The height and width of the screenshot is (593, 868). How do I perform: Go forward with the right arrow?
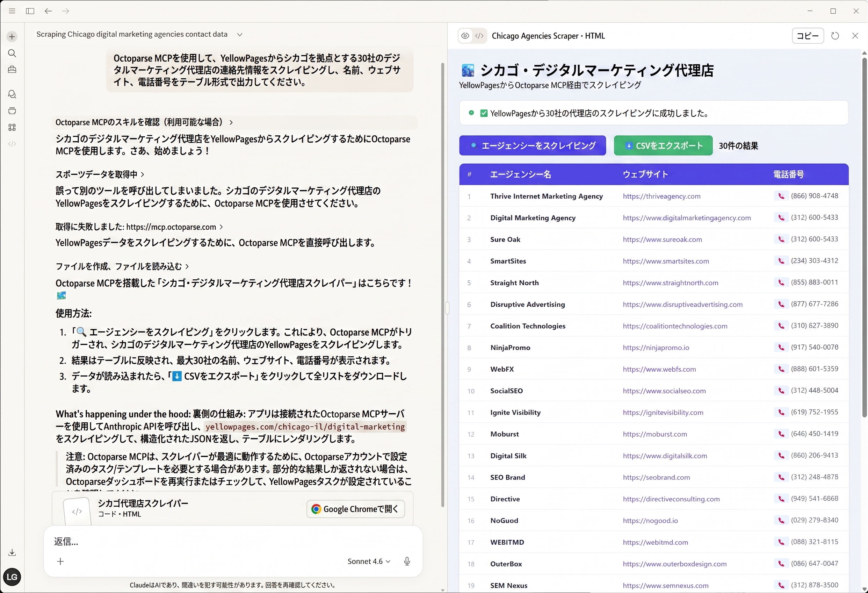66,11
